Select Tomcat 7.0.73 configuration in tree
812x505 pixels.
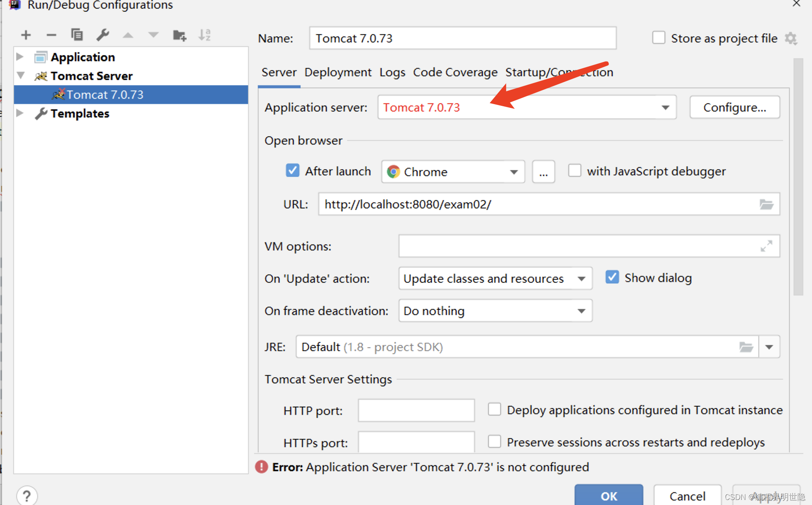click(x=131, y=94)
